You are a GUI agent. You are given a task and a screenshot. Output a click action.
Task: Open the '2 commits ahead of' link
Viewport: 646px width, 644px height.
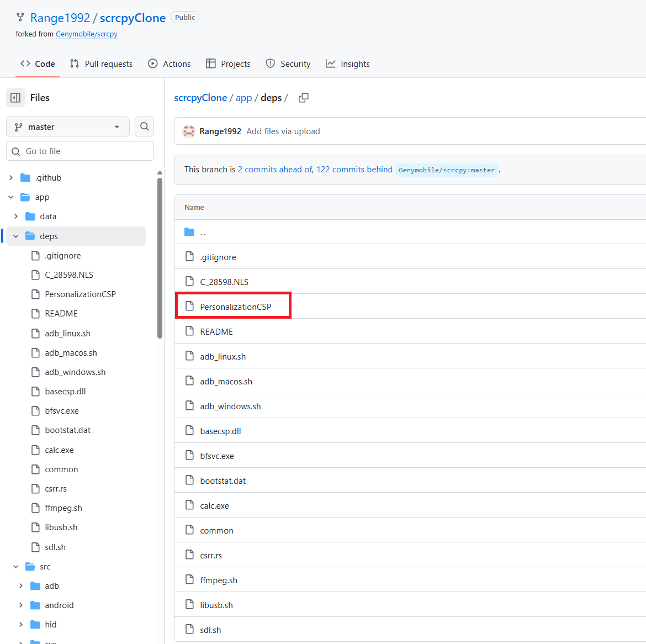[275, 170]
